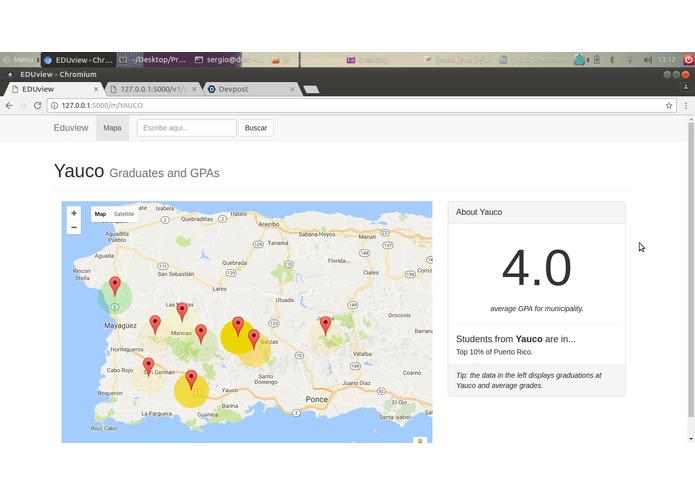695x494 pixels.
Task: Open the Mapa navigation item
Action: coord(113,128)
